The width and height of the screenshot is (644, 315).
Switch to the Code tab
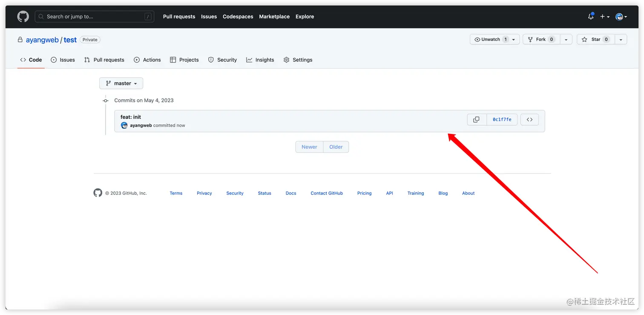click(x=31, y=60)
